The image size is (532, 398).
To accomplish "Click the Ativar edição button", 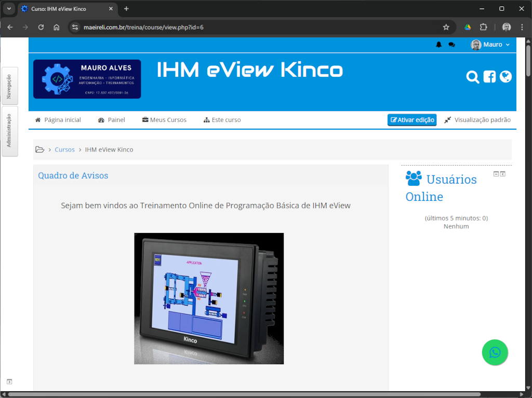I will tap(412, 120).
